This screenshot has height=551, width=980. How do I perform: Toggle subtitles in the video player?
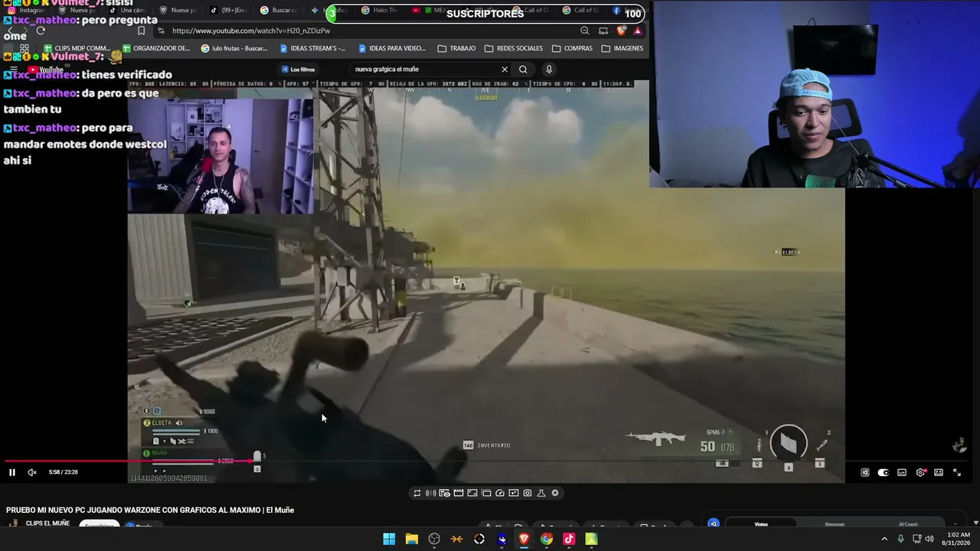(x=902, y=473)
